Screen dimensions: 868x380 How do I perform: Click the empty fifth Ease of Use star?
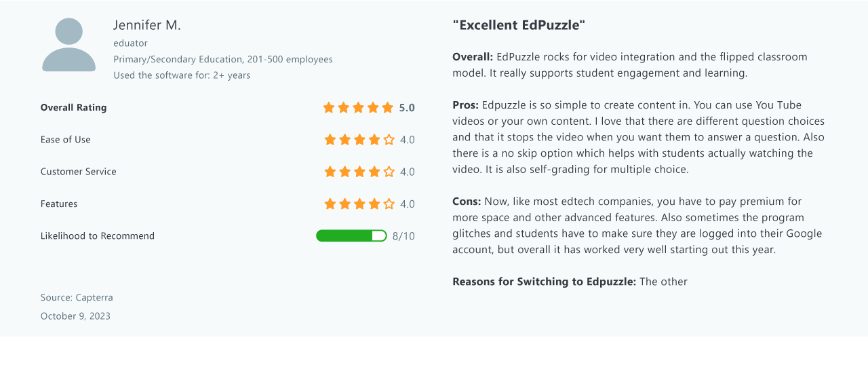(389, 140)
